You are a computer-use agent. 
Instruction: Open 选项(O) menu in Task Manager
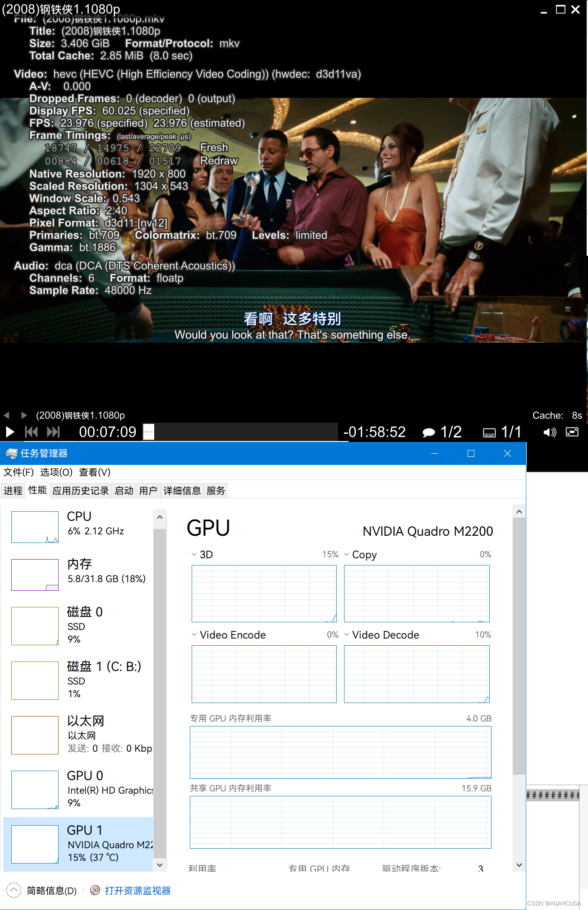tap(56, 472)
